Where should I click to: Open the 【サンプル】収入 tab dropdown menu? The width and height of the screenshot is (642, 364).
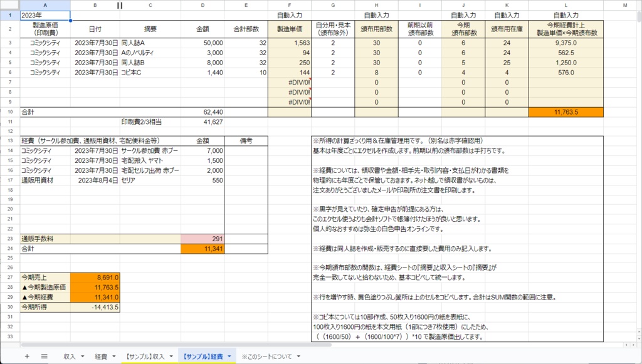(x=171, y=357)
